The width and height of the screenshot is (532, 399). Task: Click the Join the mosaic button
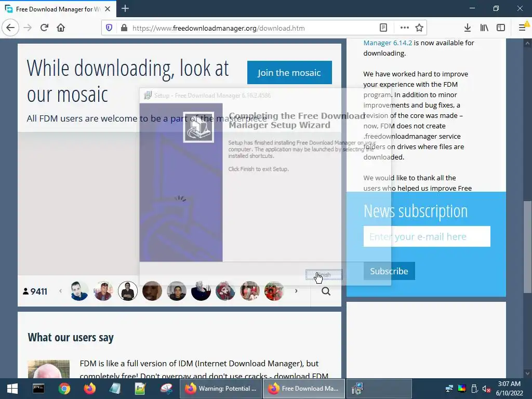coord(289,73)
